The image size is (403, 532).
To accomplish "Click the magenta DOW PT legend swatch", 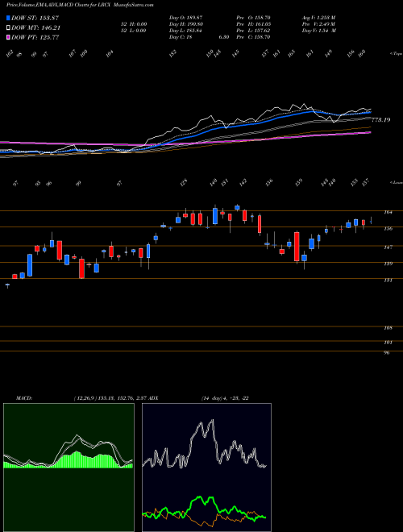I will (8, 37).
